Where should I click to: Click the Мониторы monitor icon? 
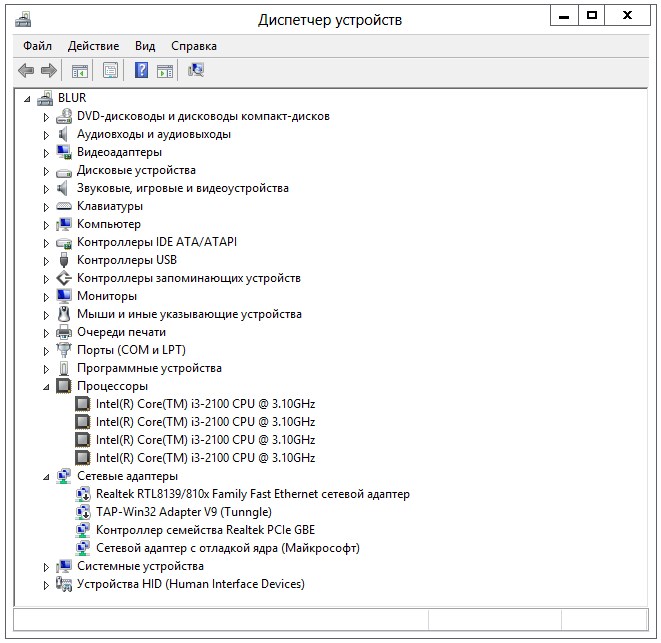[64, 296]
